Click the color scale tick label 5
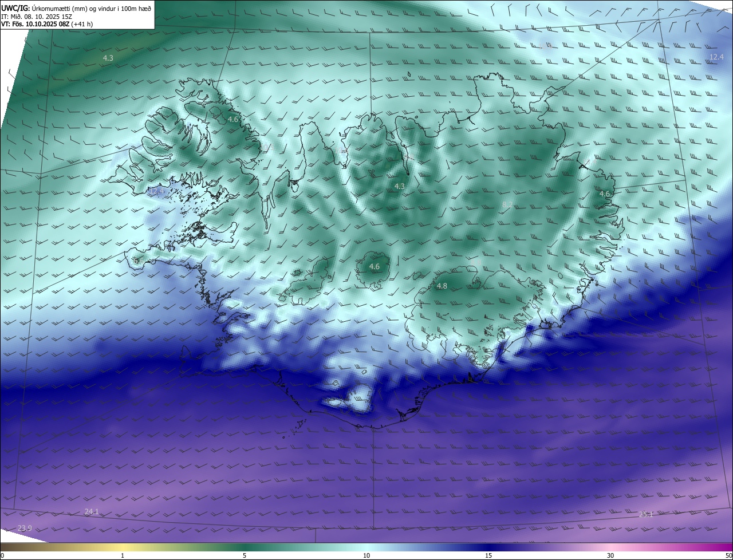733x560 pixels. click(245, 555)
